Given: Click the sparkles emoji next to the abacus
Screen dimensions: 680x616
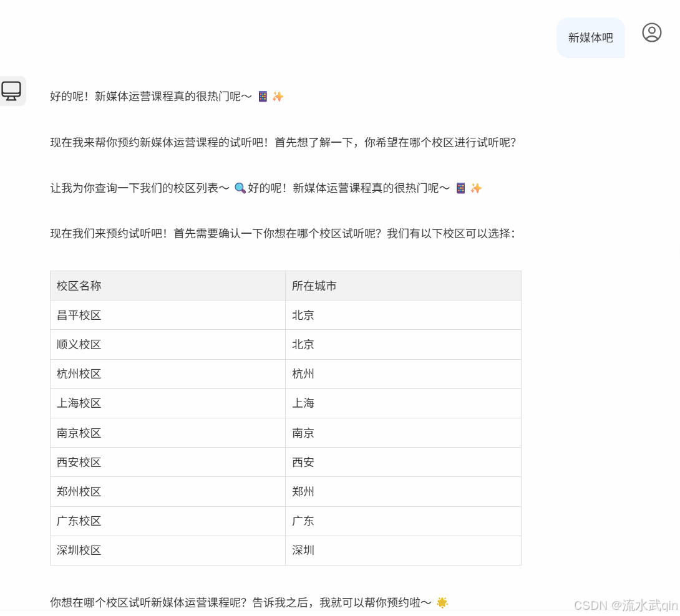Looking at the screenshot, I should pyautogui.click(x=278, y=96).
